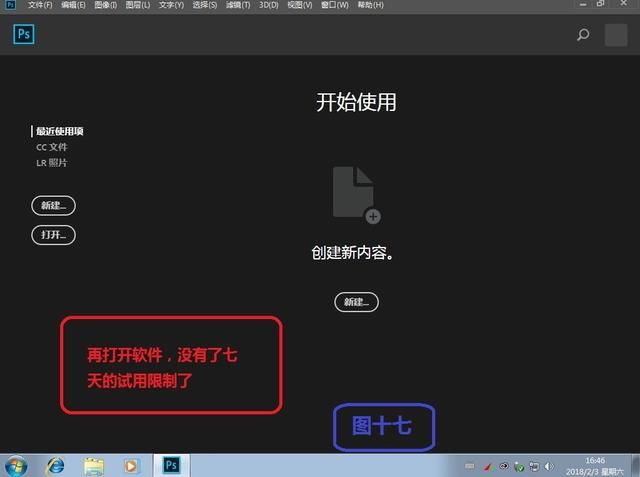Open the 图像(I) menu

105,5
